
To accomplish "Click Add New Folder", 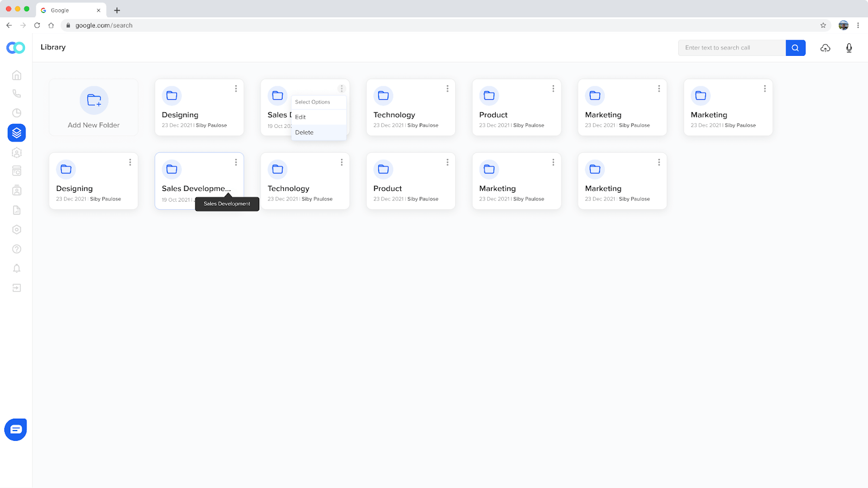I will 93,107.
